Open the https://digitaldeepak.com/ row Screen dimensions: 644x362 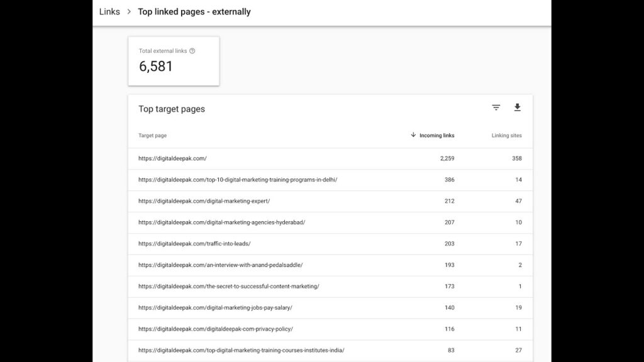[x=330, y=158]
